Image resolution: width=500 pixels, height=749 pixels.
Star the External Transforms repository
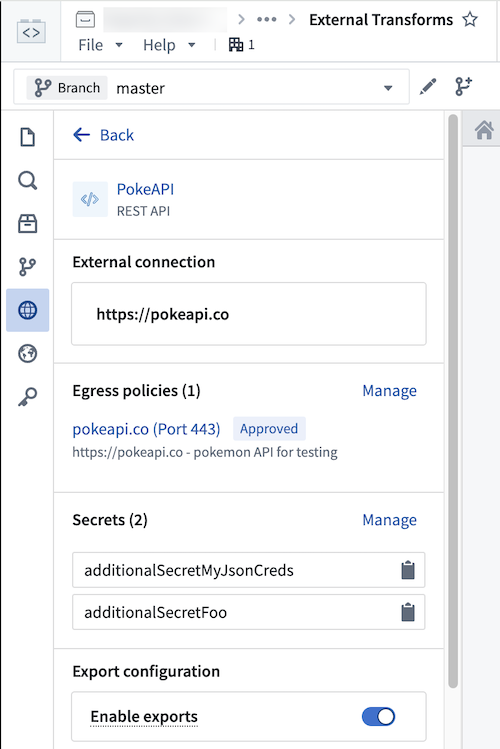(x=470, y=20)
